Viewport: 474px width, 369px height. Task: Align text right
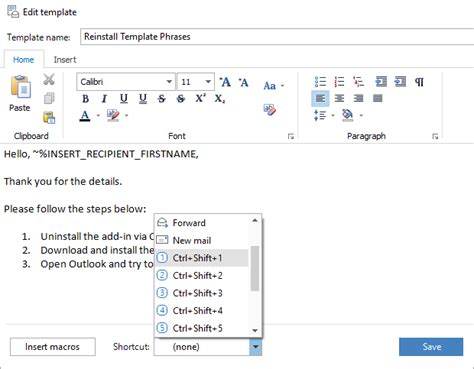pyautogui.click(x=358, y=98)
